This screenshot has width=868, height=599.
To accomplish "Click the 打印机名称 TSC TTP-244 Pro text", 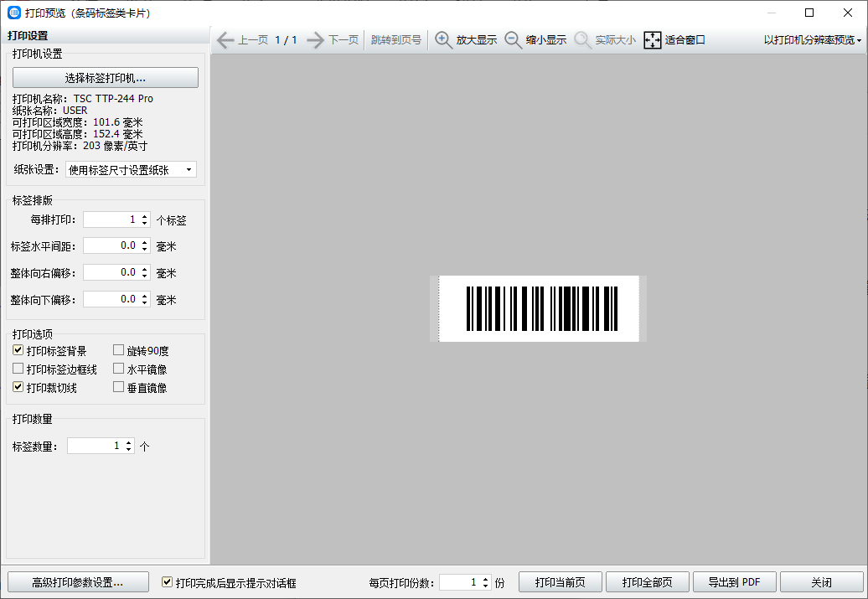I will 82,99.
